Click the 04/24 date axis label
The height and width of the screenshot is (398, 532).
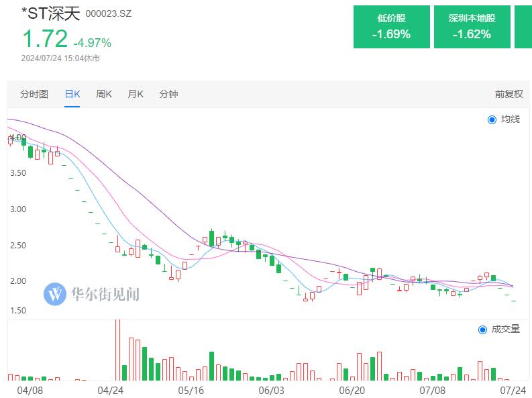pyautogui.click(x=110, y=389)
